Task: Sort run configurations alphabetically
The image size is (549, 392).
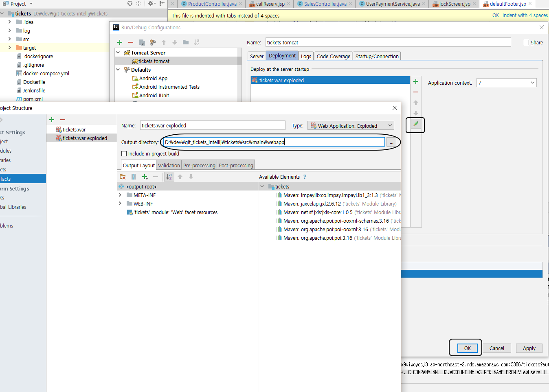Action: 197,42
